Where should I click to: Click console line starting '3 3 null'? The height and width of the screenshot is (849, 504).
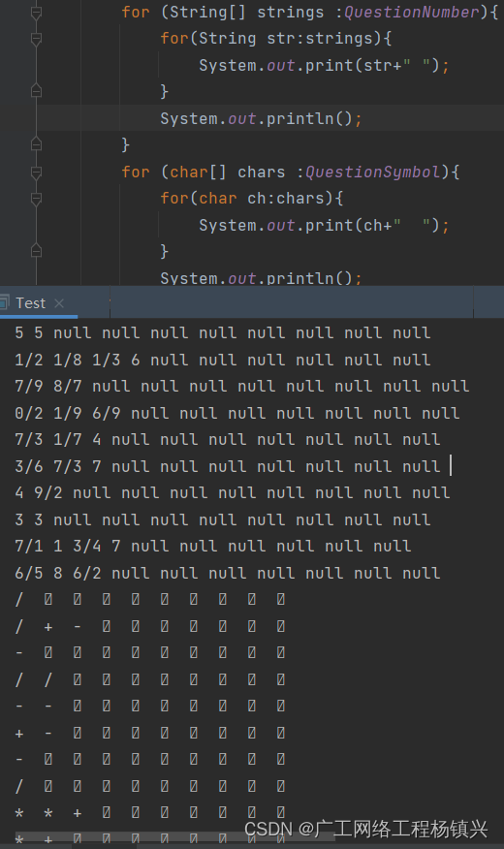pyautogui.click(x=223, y=520)
